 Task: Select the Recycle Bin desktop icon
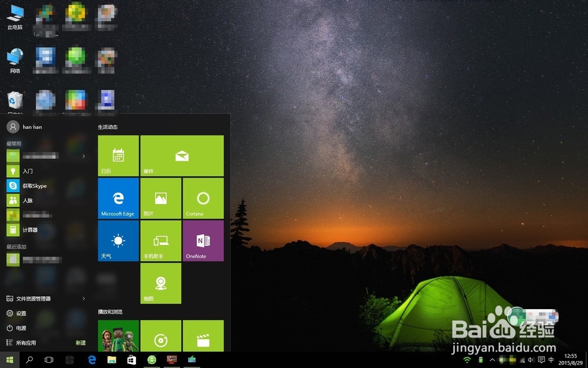click(15, 101)
